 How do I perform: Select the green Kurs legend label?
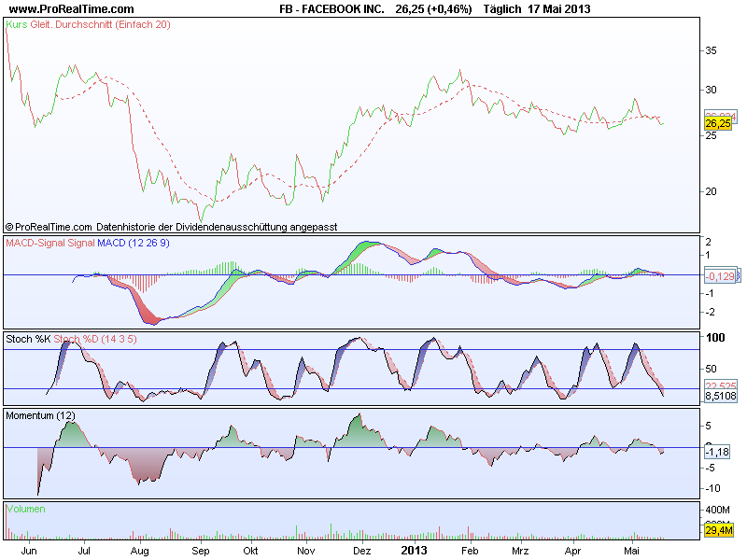pos(17,24)
